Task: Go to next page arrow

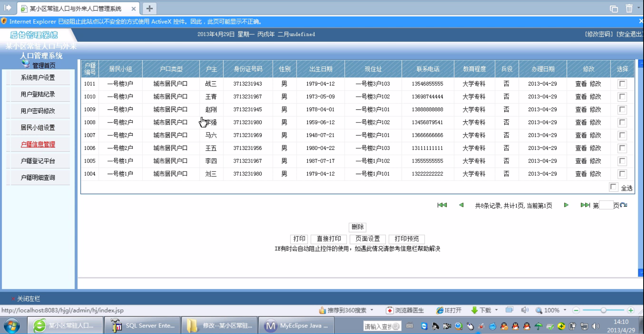Action: click(x=566, y=205)
